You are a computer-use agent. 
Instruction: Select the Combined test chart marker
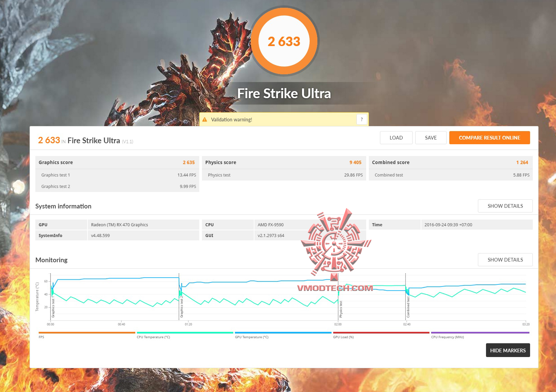point(408,307)
